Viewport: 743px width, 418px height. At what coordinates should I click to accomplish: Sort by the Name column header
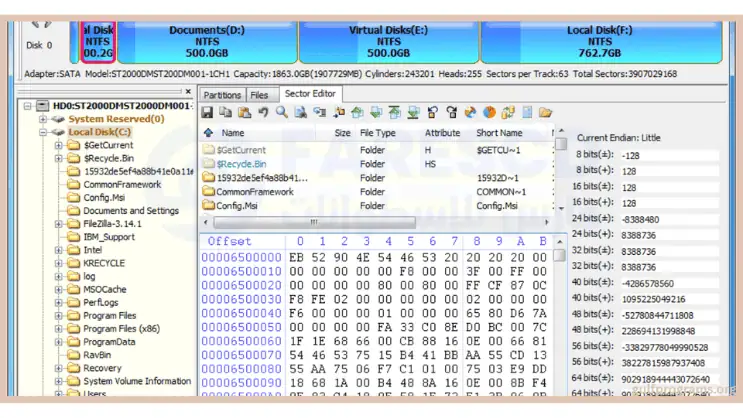coord(233,133)
